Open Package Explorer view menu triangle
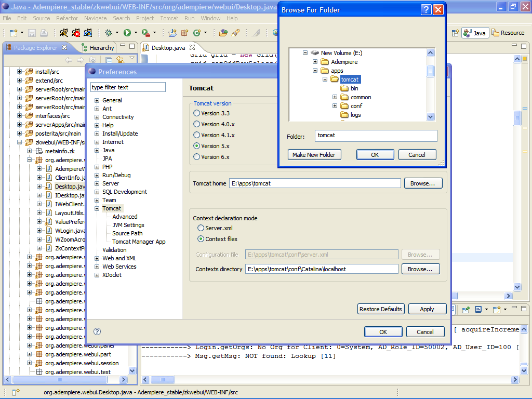Viewport: 532px width, 399px height. tap(132, 59)
